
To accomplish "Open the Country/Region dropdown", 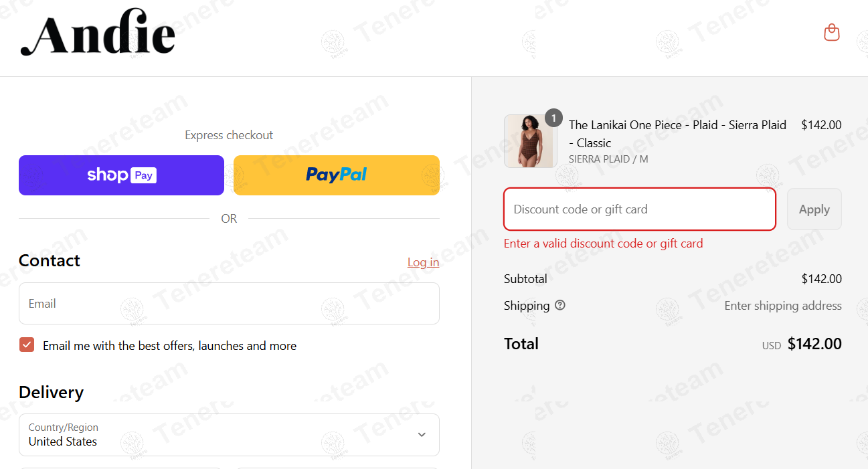I will (x=229, y=435).
